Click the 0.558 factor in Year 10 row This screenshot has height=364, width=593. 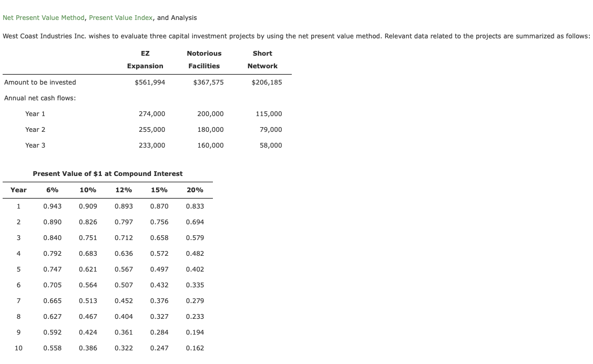click(x=53, y=348)
